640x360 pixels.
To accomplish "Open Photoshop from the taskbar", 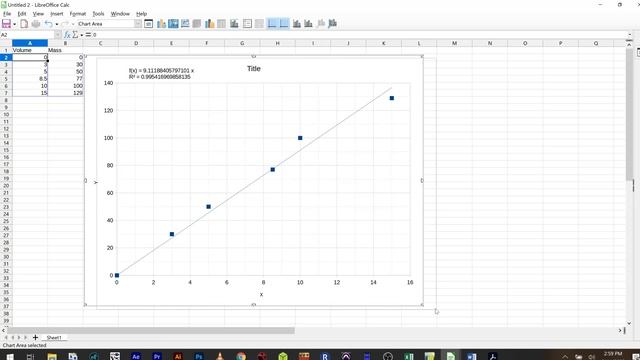I will pyautogui.click(x=199, y=356).
